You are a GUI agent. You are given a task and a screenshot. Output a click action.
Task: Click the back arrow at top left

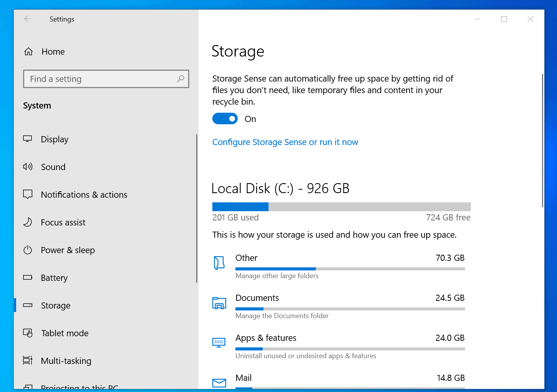tap(27, 18)
